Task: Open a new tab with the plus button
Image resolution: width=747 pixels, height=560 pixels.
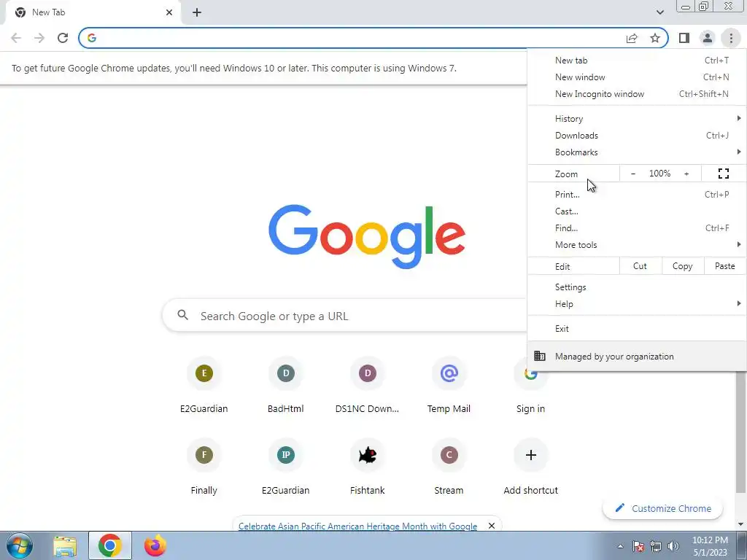Action: [x=197, y=12]
